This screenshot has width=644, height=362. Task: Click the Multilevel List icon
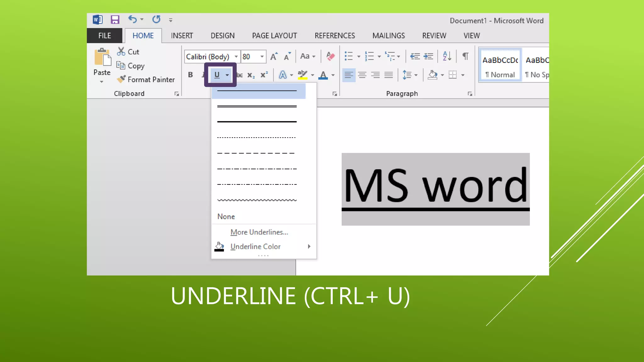point(390,56)
